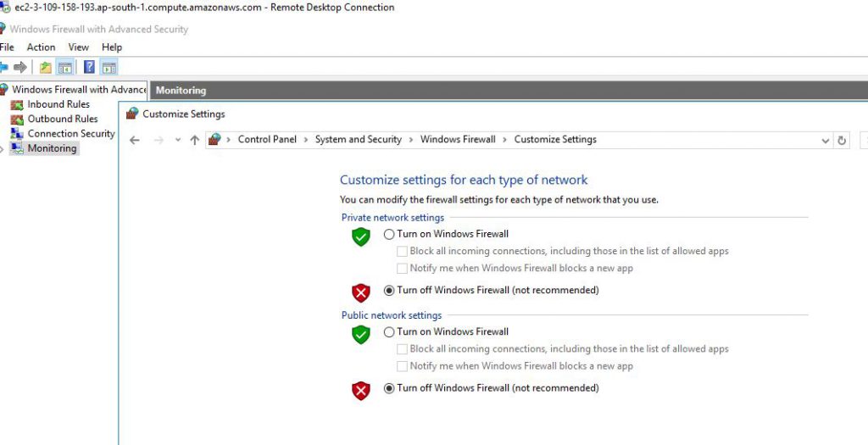Open the View menu
Viewport: 868px width, 445px height.
click(x=78, y=47)
